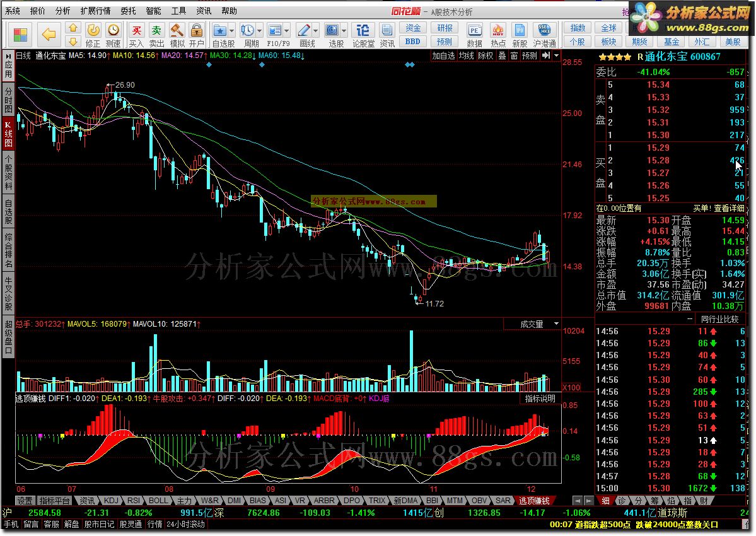This screenshot has width=756, height=536.
Task: Click the red 买入 buy icon
Action: click(x=136, y=35)
